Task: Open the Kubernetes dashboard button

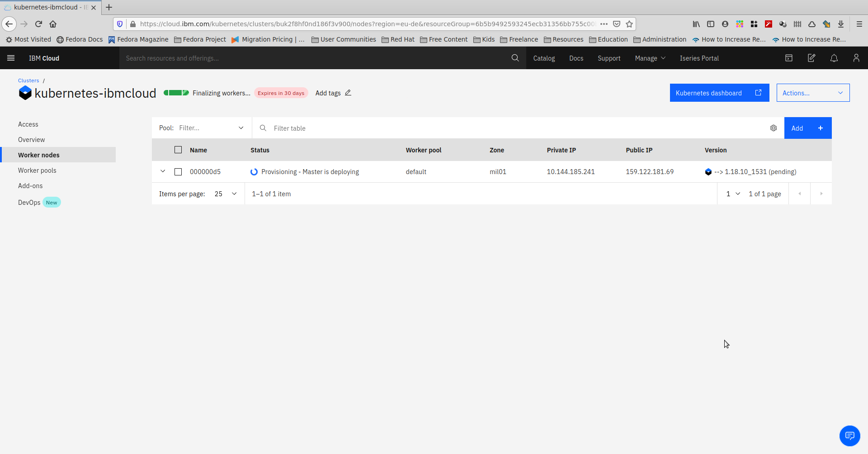Action: coord(719,93)
